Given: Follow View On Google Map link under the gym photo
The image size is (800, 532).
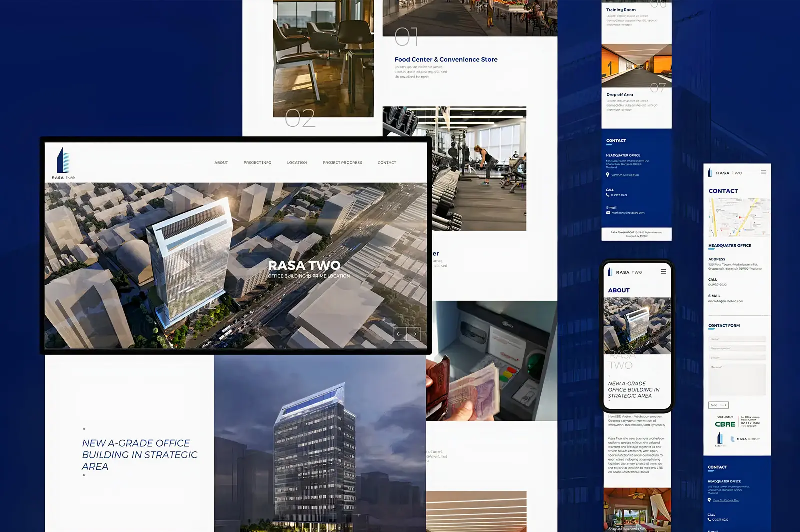Looking at the screenshot, I should point(625,175).
